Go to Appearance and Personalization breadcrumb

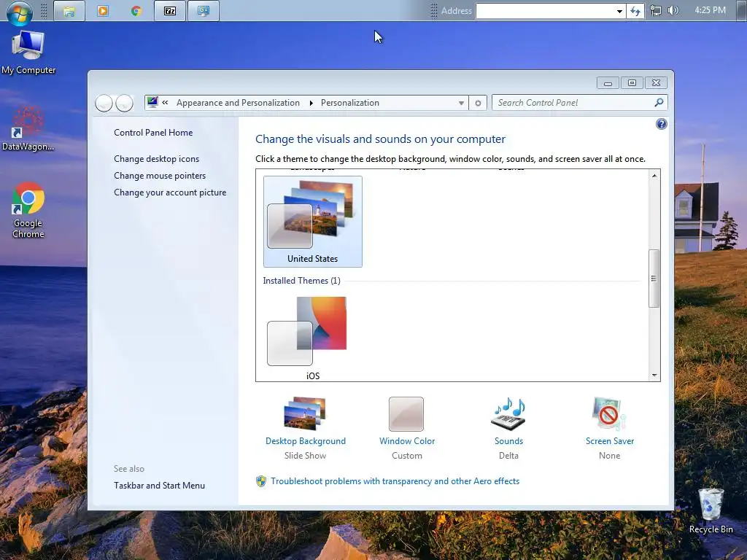point(238,103)
